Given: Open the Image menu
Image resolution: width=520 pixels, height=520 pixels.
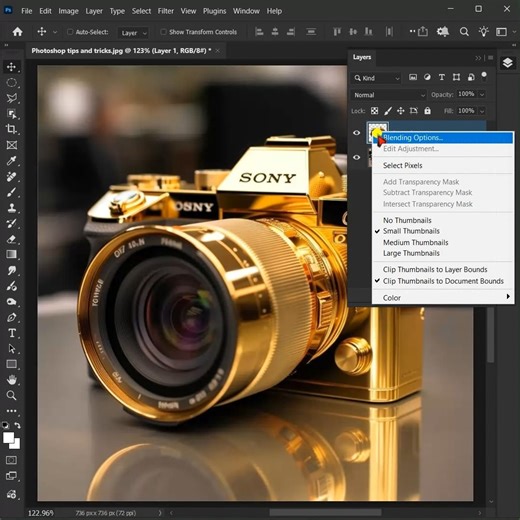Looking at the screenshot, I should click(68, 11).
